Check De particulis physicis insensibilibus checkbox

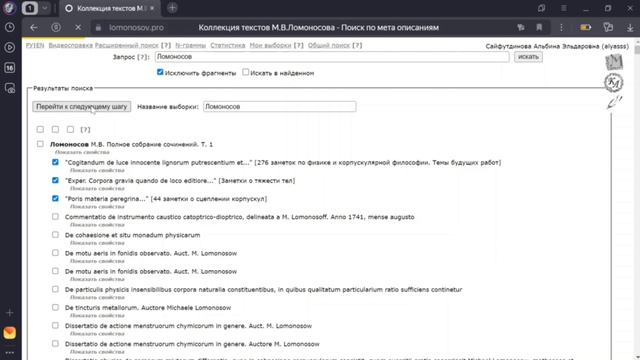(55, 289)
